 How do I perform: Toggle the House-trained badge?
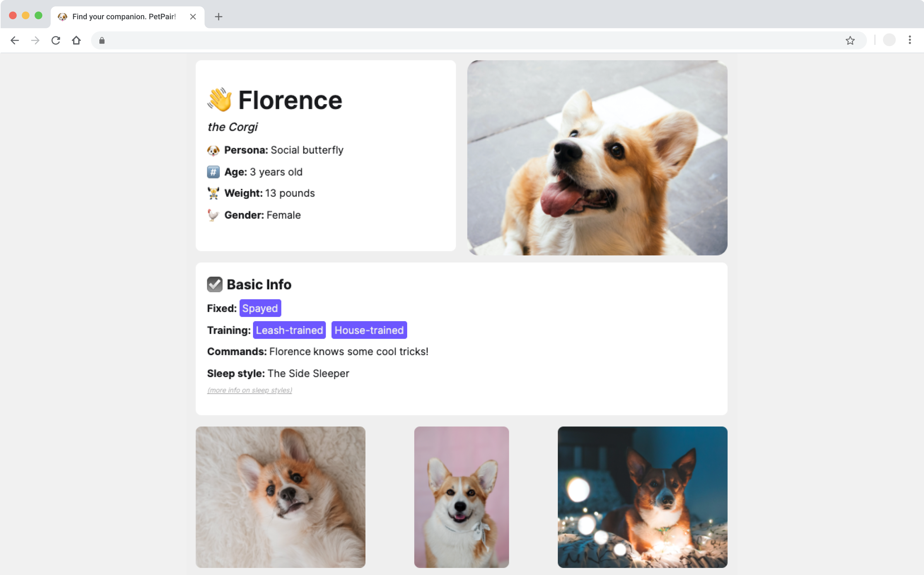pos(369,330)
